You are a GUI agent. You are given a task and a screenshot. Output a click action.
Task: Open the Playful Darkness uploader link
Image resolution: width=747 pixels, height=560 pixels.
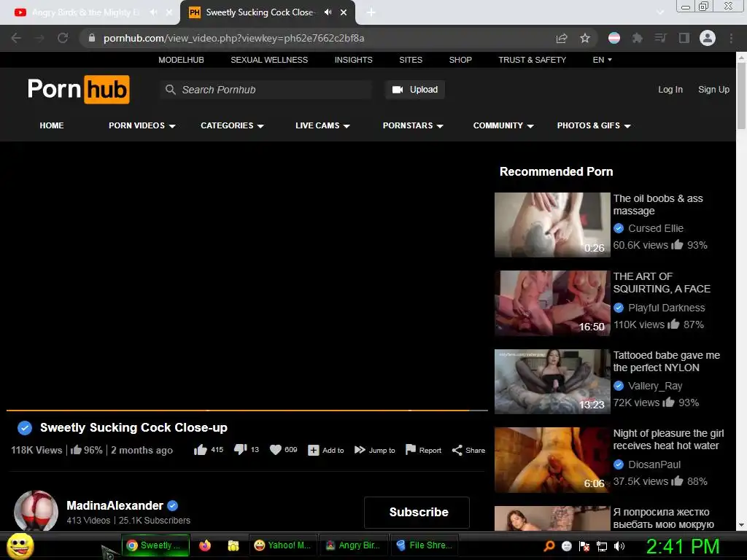click(x=667, y=308)
